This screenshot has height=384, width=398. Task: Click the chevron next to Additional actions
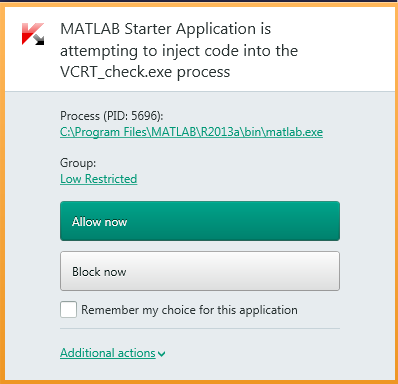(162, 354)
